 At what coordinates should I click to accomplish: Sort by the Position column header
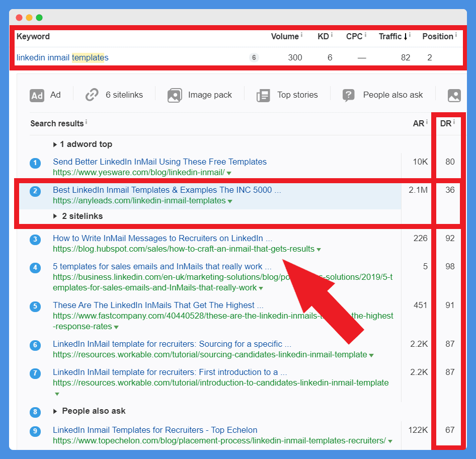click(438, 36)
